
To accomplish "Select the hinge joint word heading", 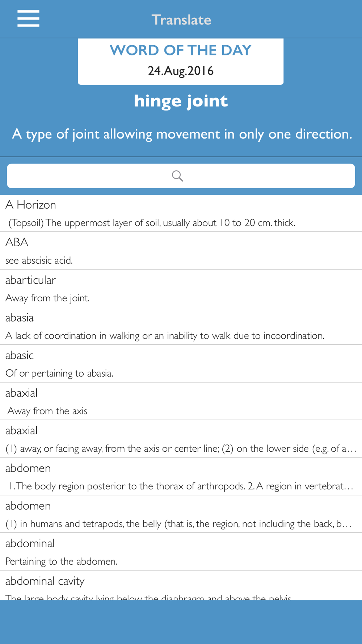I will (x=181, y=101).
